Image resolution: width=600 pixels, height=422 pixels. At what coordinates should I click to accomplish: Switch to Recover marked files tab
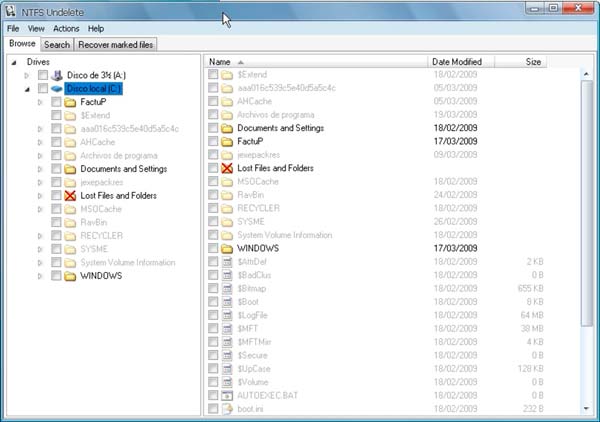[x=116, y=45]
